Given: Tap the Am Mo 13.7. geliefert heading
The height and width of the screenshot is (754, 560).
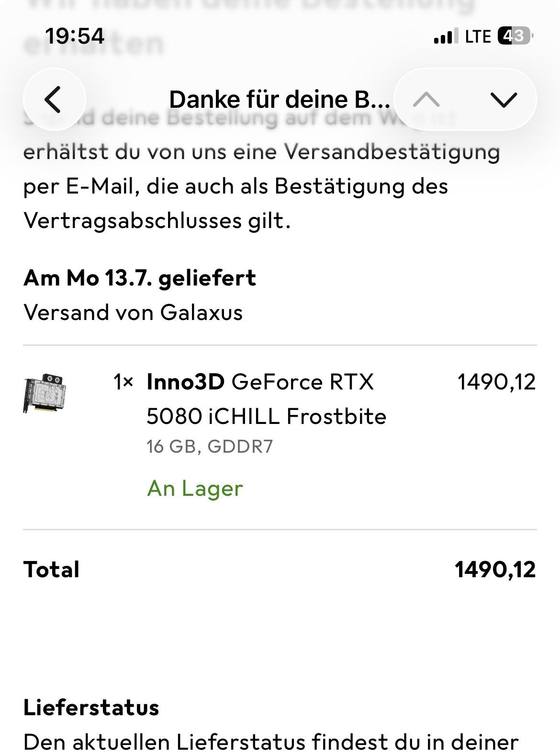Looking at the screenshot, I should click(140, 278).
